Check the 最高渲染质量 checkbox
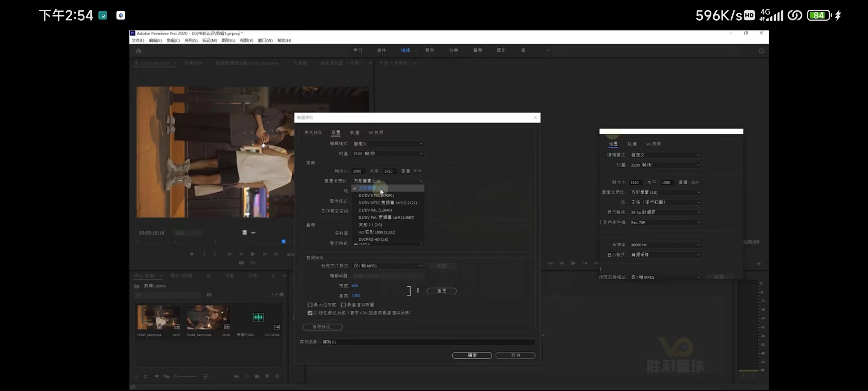 [343, 305]
